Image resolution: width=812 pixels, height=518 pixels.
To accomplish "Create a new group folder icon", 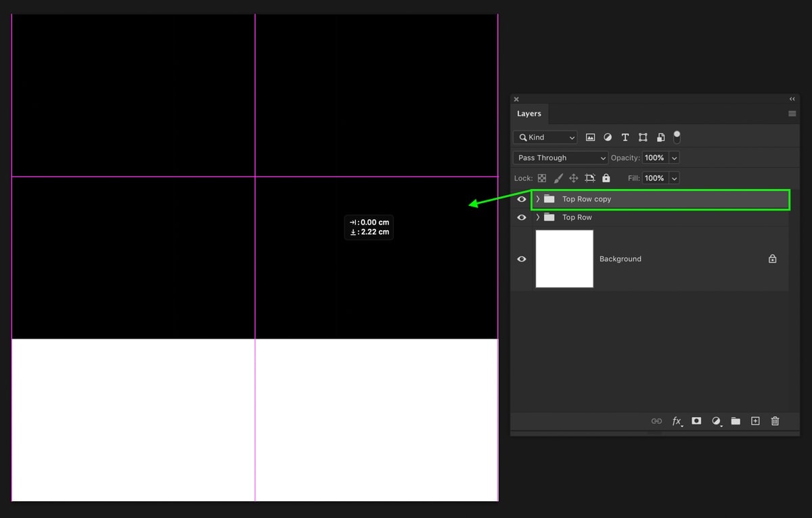I will pyautogui.click(x=736, y=421).
